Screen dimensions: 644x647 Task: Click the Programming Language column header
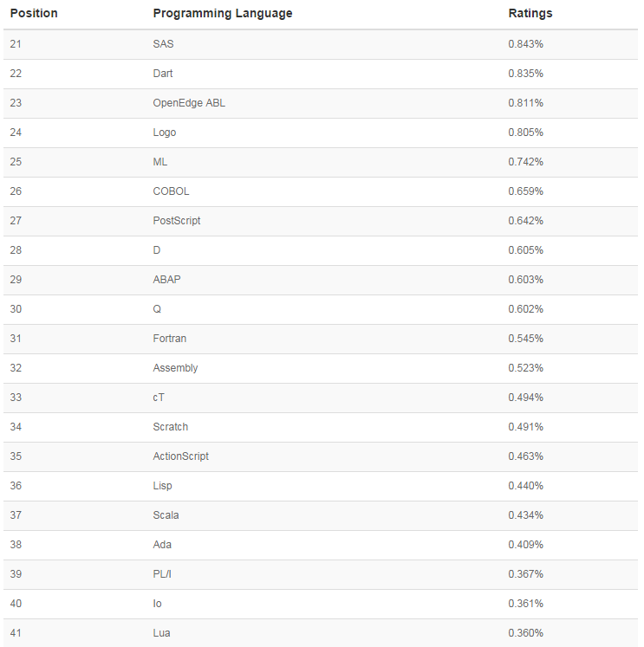coord(222,14)
